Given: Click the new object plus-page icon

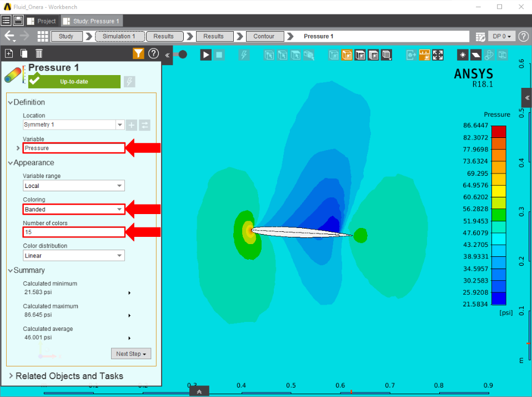Looking at the screenshot, I should tap(9, 53).
